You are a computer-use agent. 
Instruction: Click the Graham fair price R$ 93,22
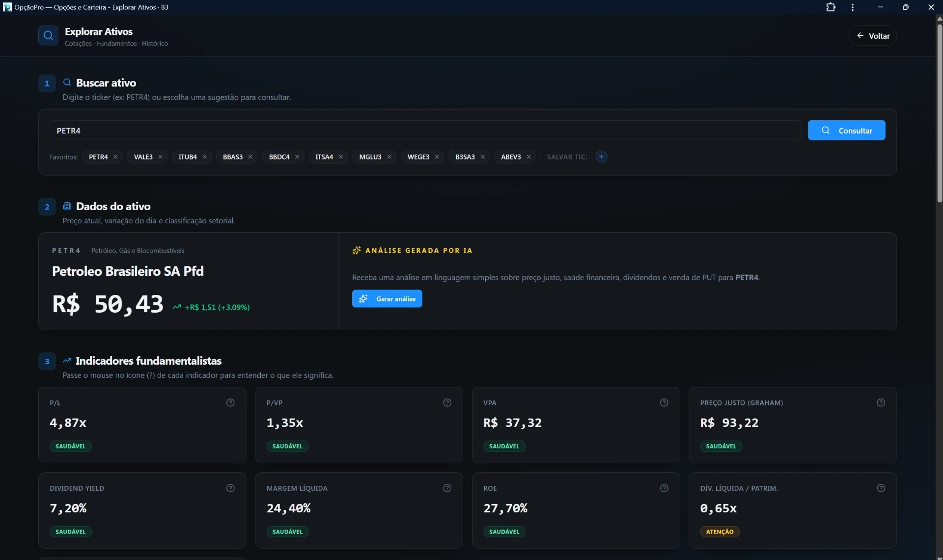click(x=729, y=423)
